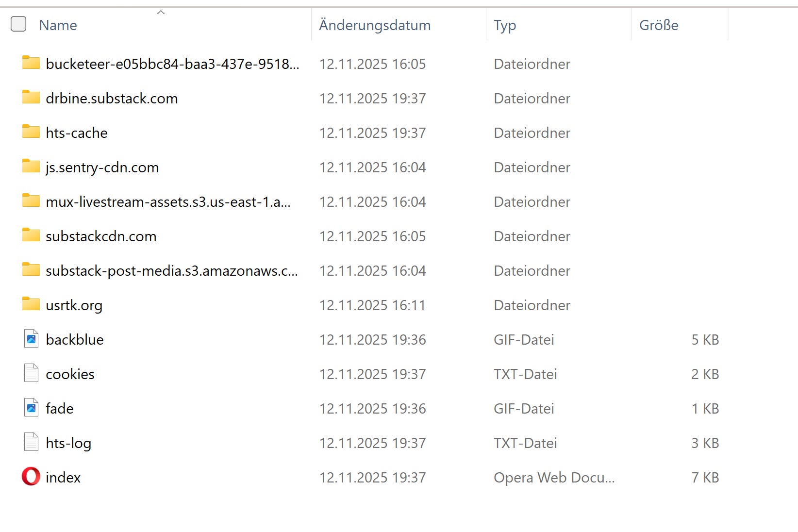The height and width of the screenshot is (532, 798).
Task: Select the js.sentry-cdn.com folder icon
Action: (31, 166)
